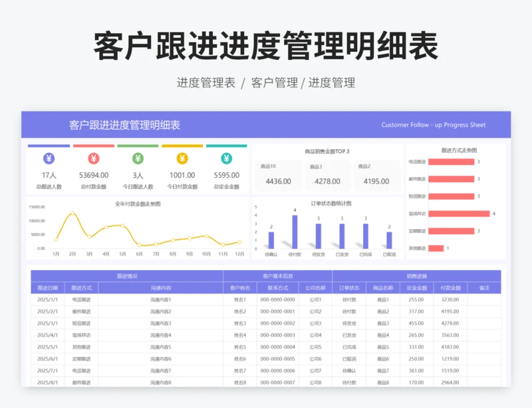Click the 5月 data point on yearly line chart
This screenshot has height=408, width=532.
[122, 226]
